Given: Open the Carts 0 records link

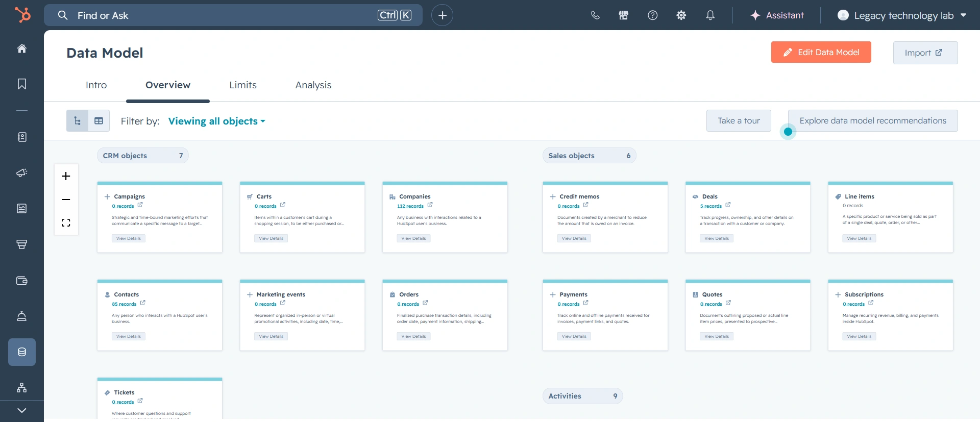Looking at the screenshot, I should (265, 206).
